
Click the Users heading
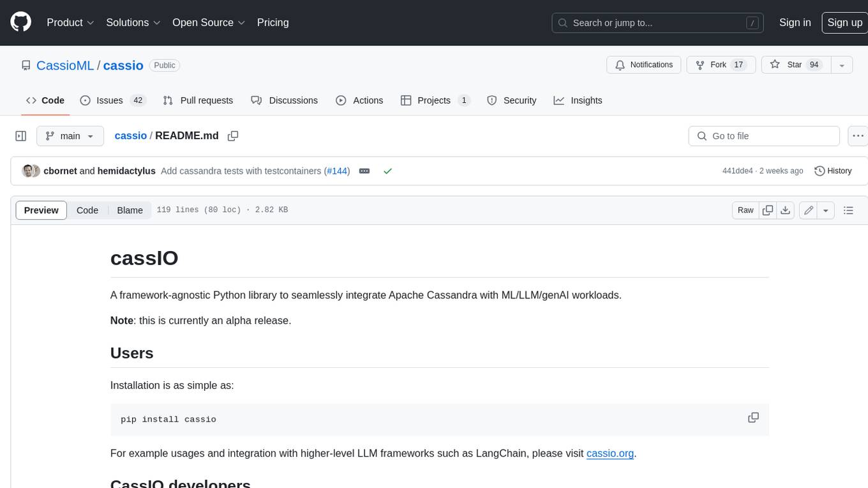[x=132, y=353]
